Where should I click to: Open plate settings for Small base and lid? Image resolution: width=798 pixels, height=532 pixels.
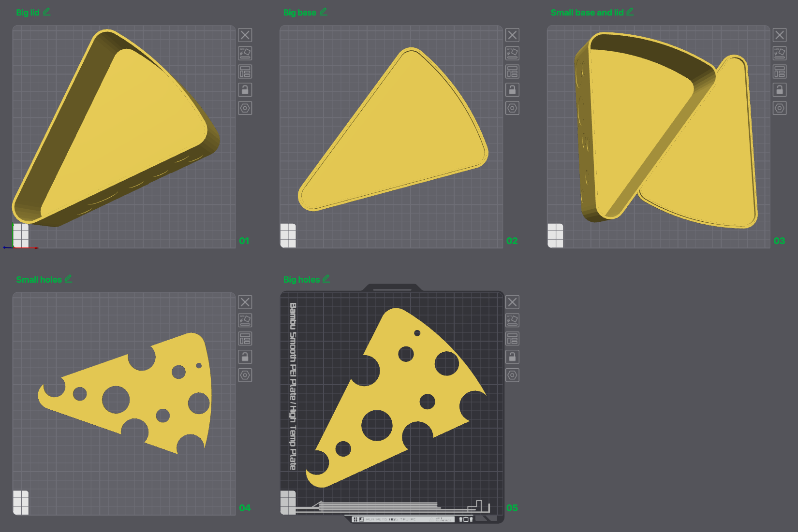780,108
